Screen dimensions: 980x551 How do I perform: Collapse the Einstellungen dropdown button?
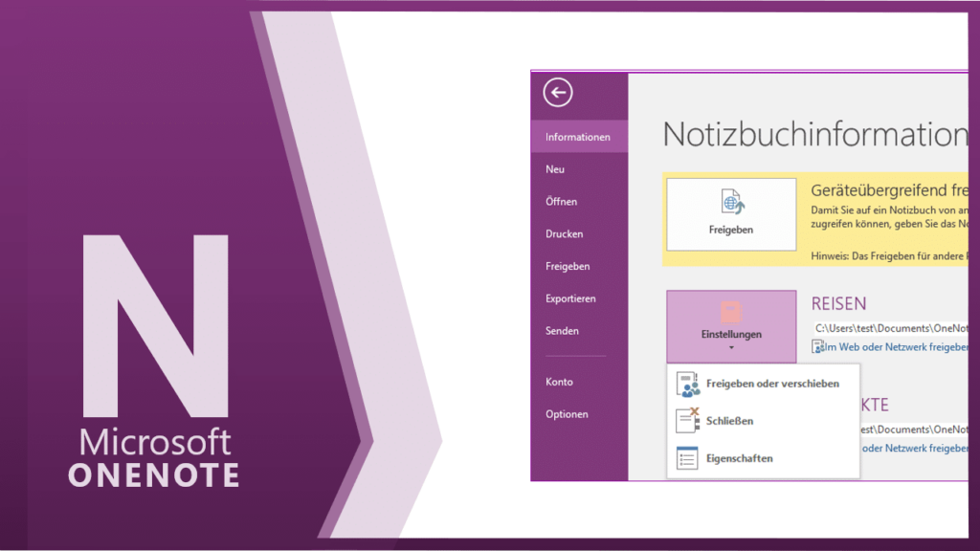731,326
